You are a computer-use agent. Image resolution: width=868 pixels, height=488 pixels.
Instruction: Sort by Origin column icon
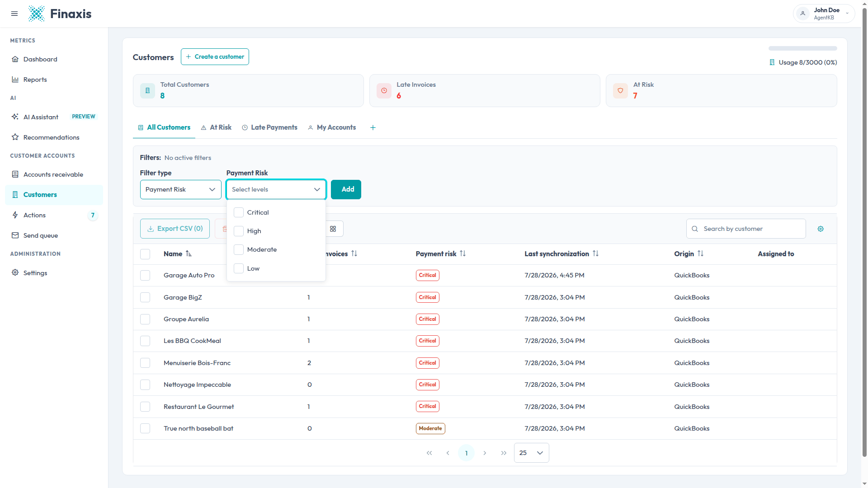click(701, 254)
